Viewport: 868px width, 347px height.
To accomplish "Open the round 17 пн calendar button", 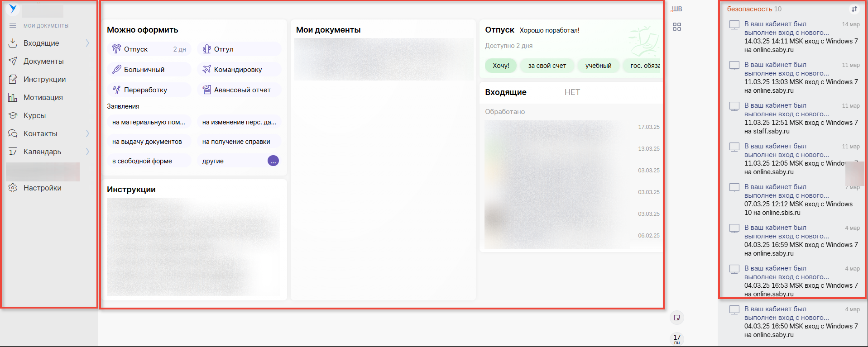I will (676, 338).
